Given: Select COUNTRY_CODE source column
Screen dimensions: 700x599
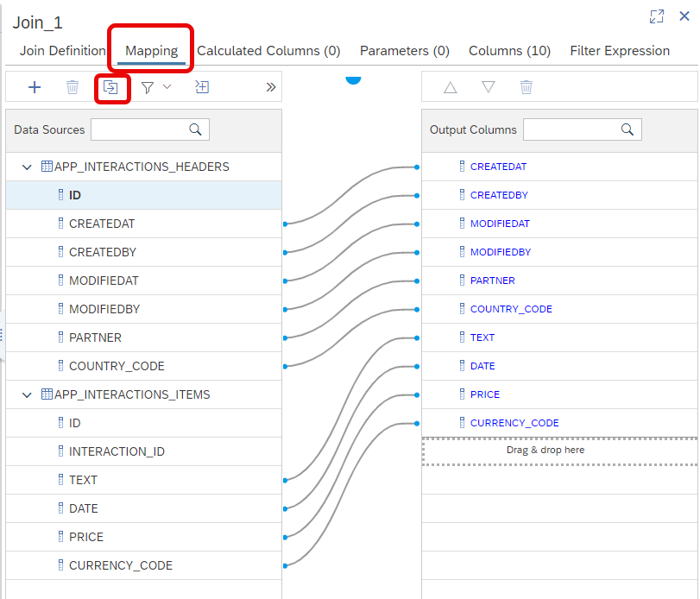Looking at the screenshot, I should [144, 366].
